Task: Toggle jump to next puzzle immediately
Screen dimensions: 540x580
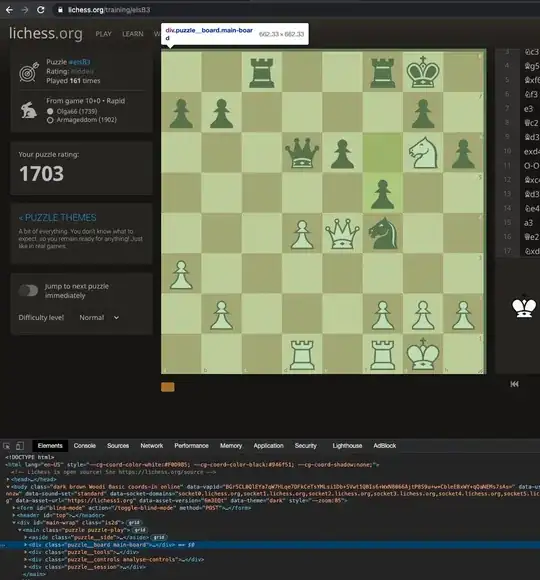Action: click(28, 291)
